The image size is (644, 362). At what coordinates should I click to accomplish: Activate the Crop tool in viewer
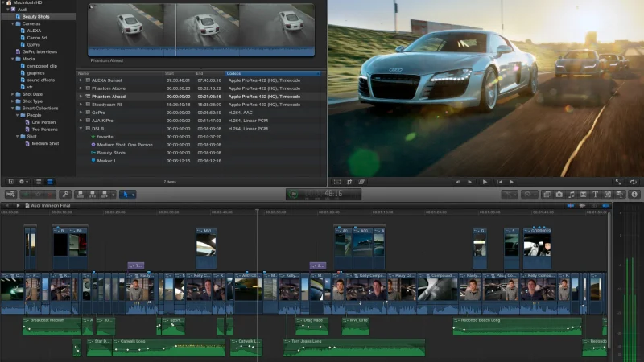(x=349, y=182)
